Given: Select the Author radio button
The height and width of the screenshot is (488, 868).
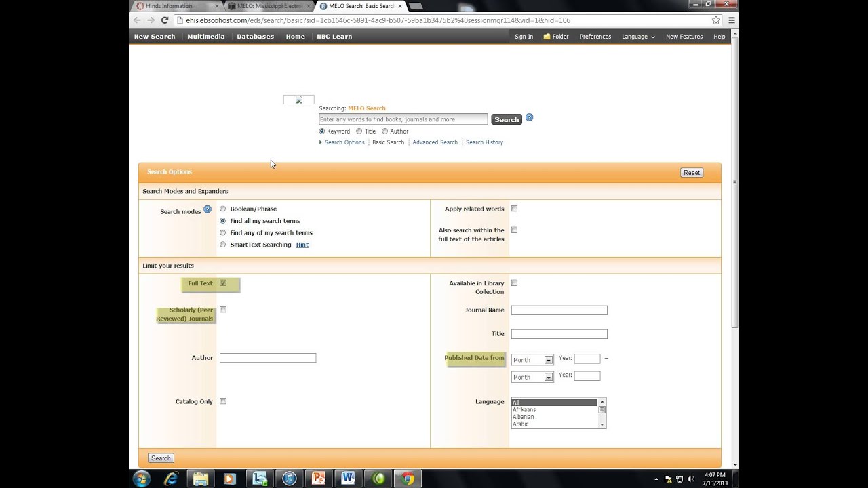Looking at the screenshot, I should 385,131.
